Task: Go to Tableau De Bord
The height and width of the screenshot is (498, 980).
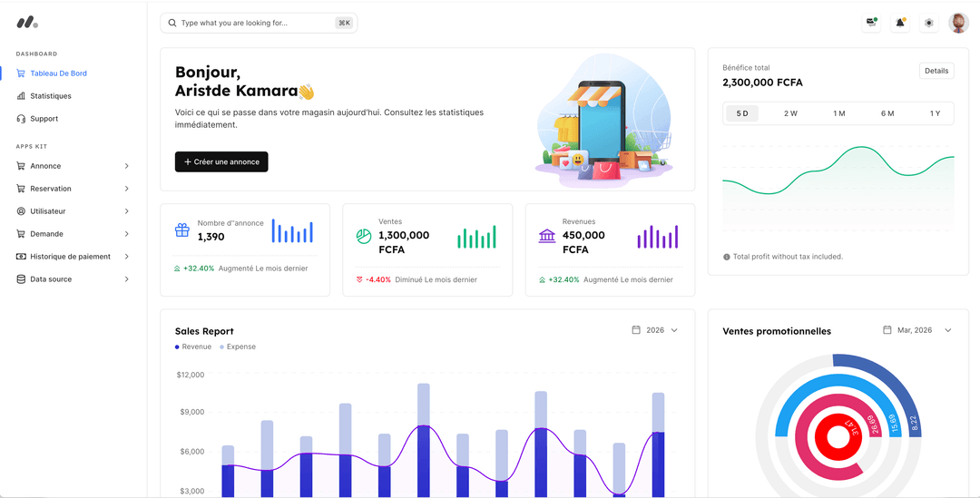Action: tap(58, 73)
